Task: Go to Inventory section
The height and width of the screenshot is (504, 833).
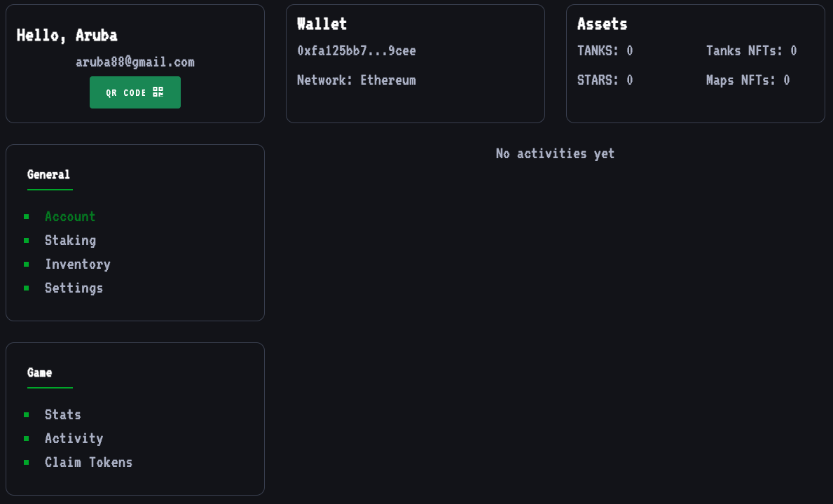Action: click(x=78, y=264)
